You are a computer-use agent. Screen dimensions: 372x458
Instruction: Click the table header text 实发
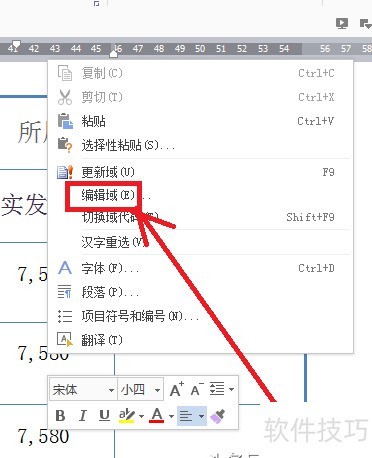[24, 205]
